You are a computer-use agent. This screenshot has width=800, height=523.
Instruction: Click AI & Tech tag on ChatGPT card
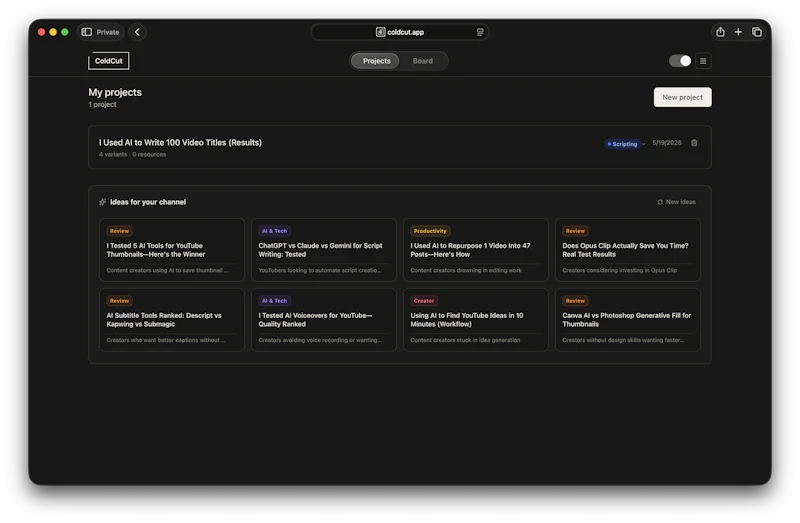pos(274,231)
